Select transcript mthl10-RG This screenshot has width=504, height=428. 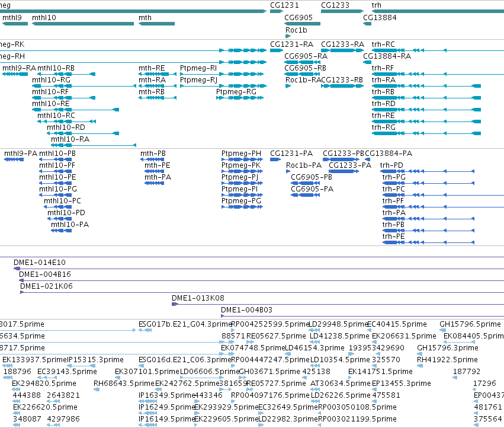click(x=51, y=80)
